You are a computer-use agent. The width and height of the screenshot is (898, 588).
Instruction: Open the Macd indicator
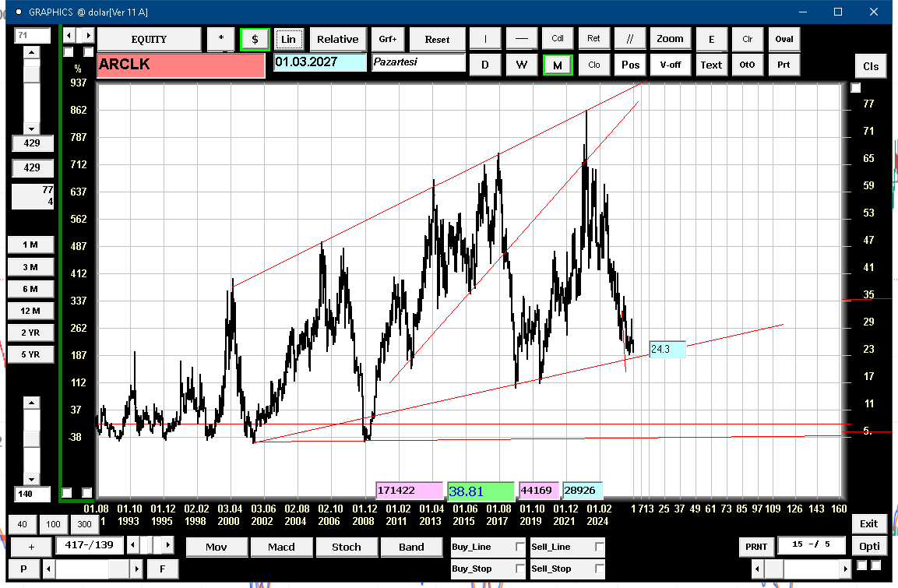click(x=281, y=547)
